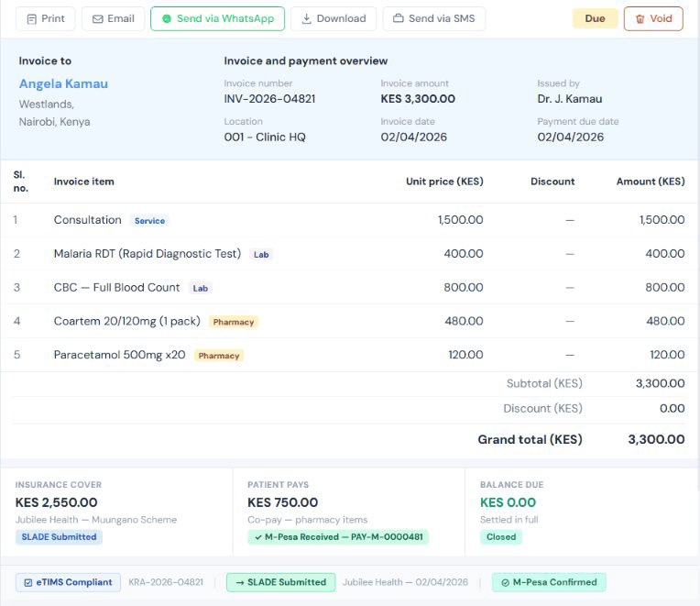This screenshot has height=606, width=700.
Task: Click the Due status badge
Action: 595,18
